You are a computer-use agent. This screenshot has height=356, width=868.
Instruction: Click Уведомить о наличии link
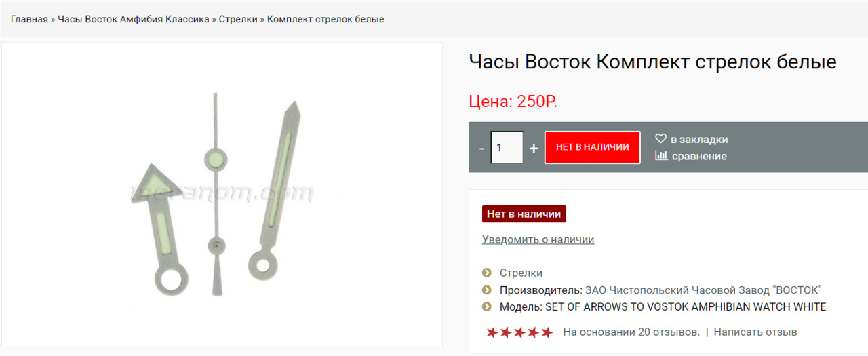[x=538, y=239]
